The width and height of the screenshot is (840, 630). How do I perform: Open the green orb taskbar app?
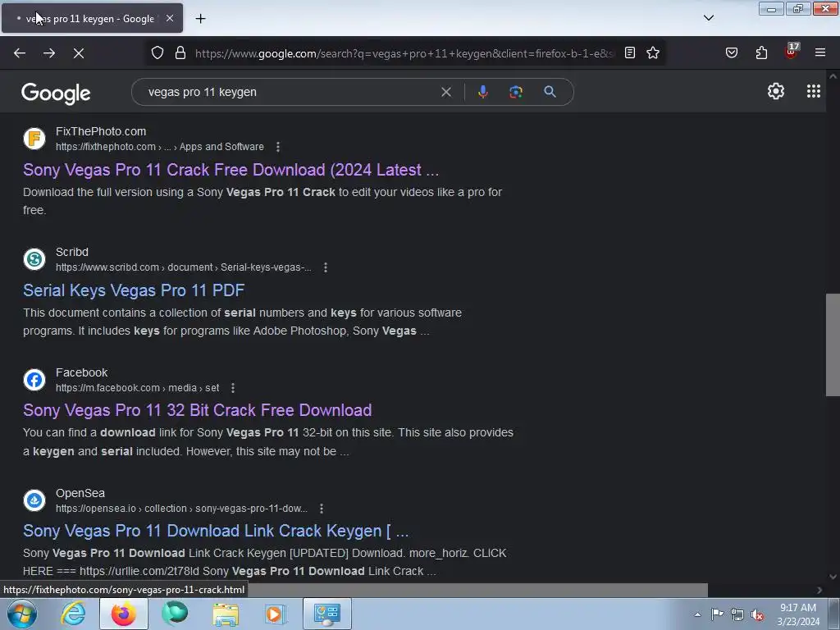tap(175, 614)
